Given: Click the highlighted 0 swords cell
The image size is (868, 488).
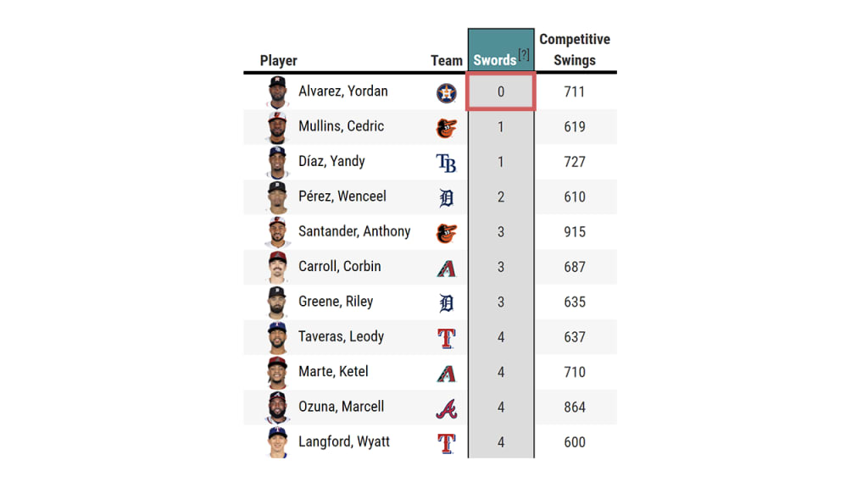Looking at the screenshot, I should coord(501,91).
